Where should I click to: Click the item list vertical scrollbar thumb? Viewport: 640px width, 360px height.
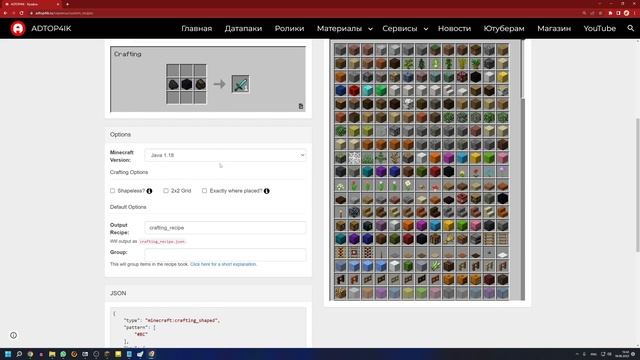click(522, 69)
